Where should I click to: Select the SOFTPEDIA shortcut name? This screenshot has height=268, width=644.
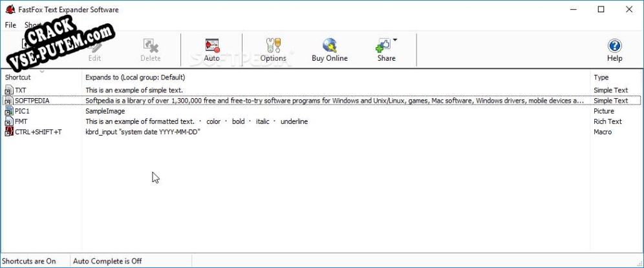click(32, 101)
